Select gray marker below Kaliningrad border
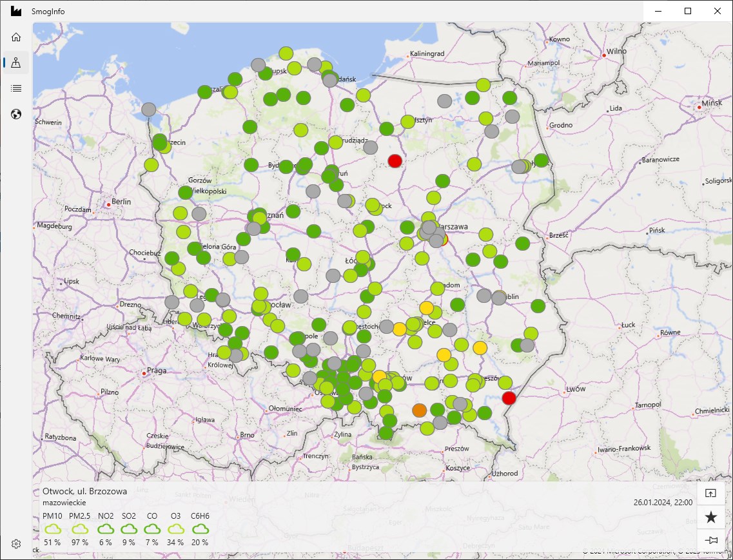 coord(445,101)
